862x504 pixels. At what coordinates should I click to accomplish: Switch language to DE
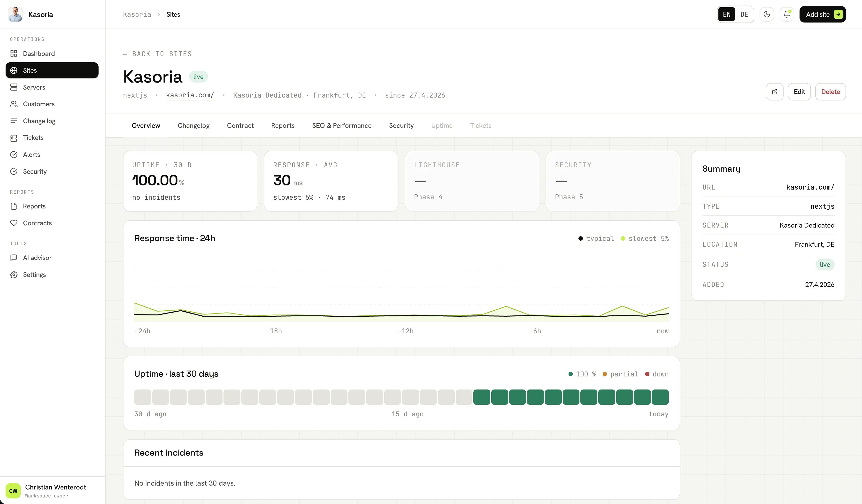point(744,14)
